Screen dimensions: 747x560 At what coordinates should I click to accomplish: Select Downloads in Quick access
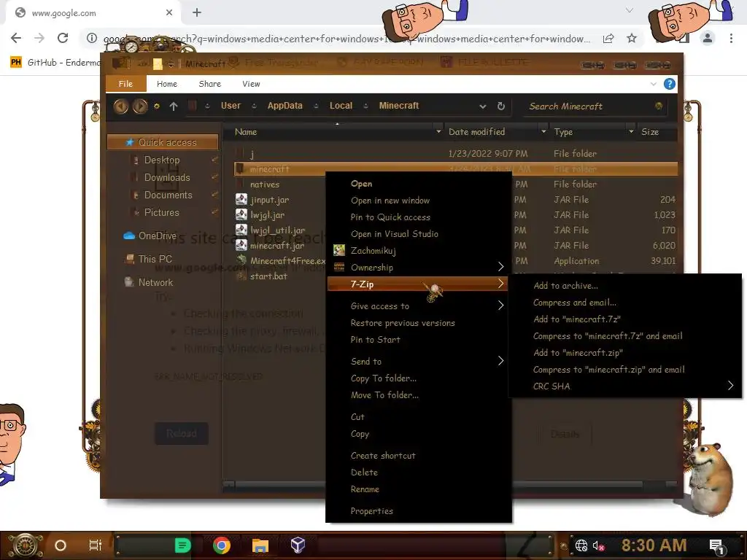point(167,178)
